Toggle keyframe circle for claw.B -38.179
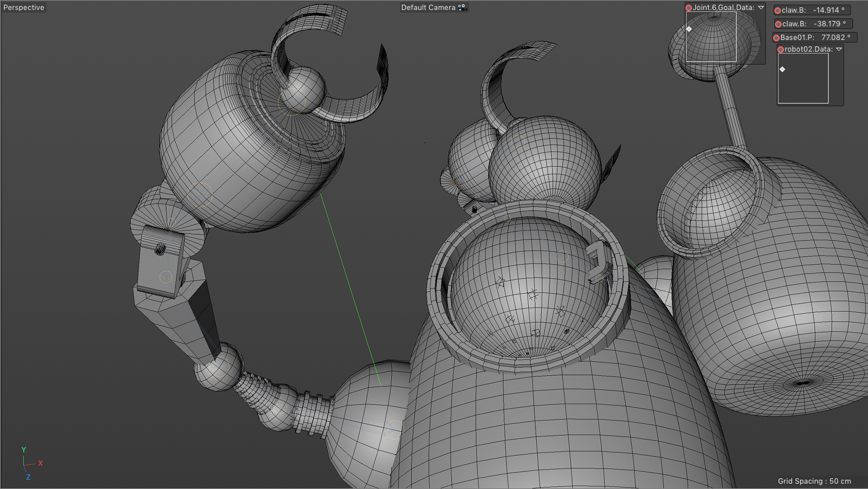Viewport: 868px width, 489px height. coord(778,24)
